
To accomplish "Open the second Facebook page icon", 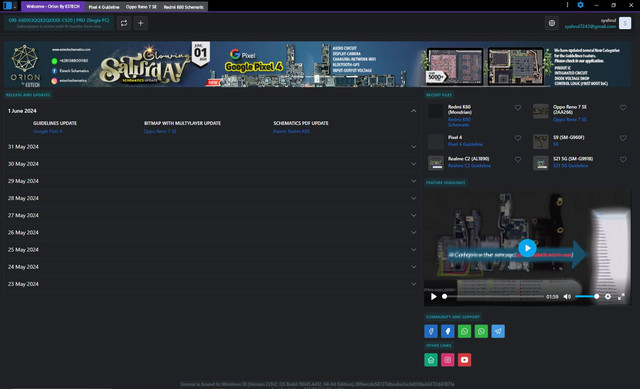I will (x=447, y=331).
